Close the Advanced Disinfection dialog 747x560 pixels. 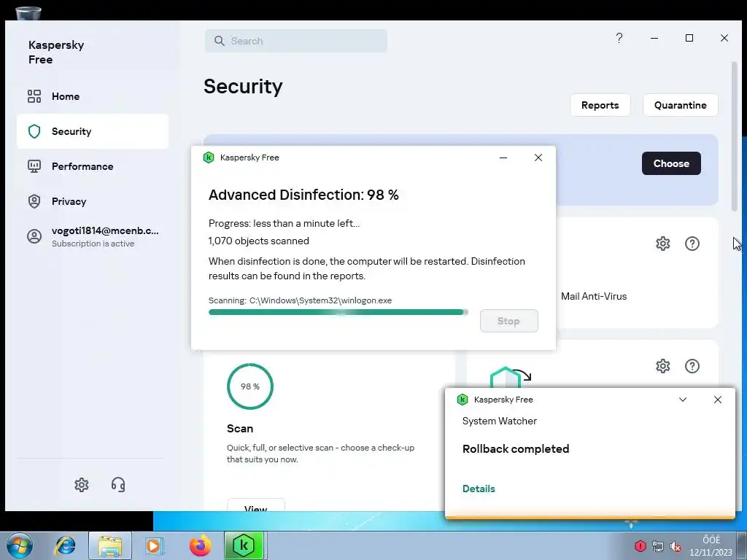[538, 157]
